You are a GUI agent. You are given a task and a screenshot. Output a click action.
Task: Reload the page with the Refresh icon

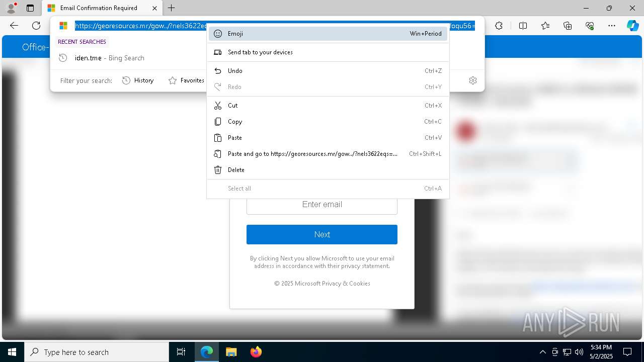pos(36,26)
